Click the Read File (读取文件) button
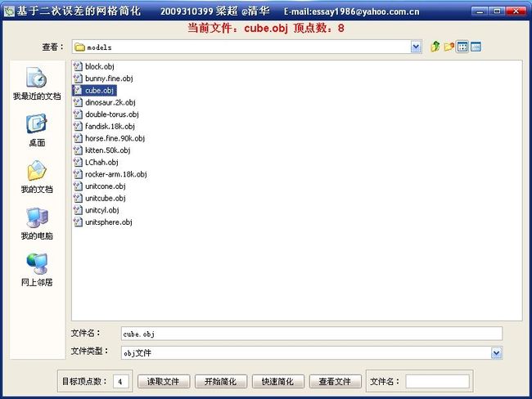The height and width of the screenshot is (399, 532). pyautogui.click(x=164, y=381)
